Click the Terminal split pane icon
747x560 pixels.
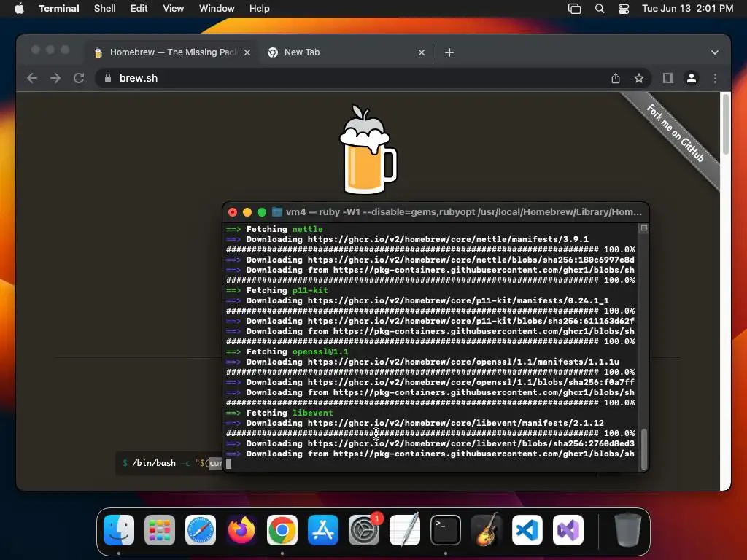643,228
